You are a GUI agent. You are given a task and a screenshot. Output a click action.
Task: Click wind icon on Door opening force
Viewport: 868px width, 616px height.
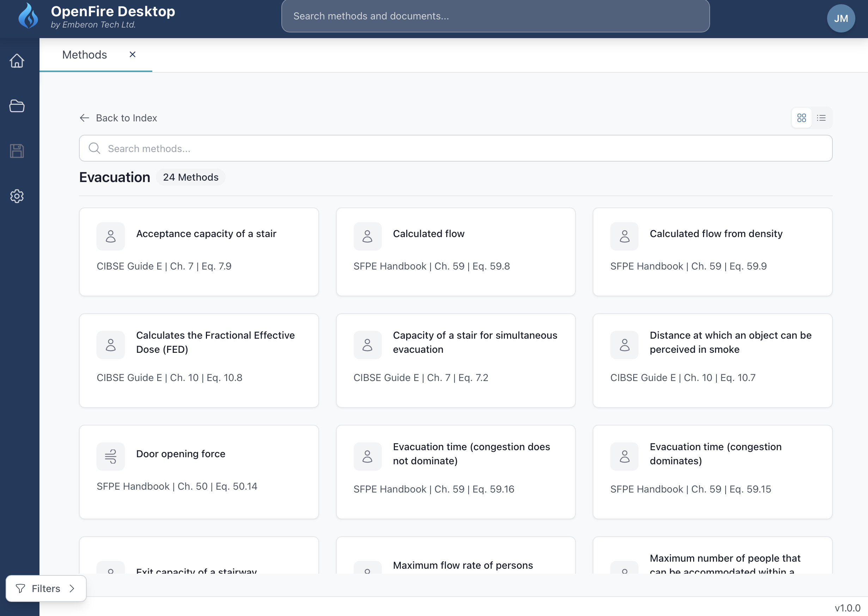coord(110,456)
